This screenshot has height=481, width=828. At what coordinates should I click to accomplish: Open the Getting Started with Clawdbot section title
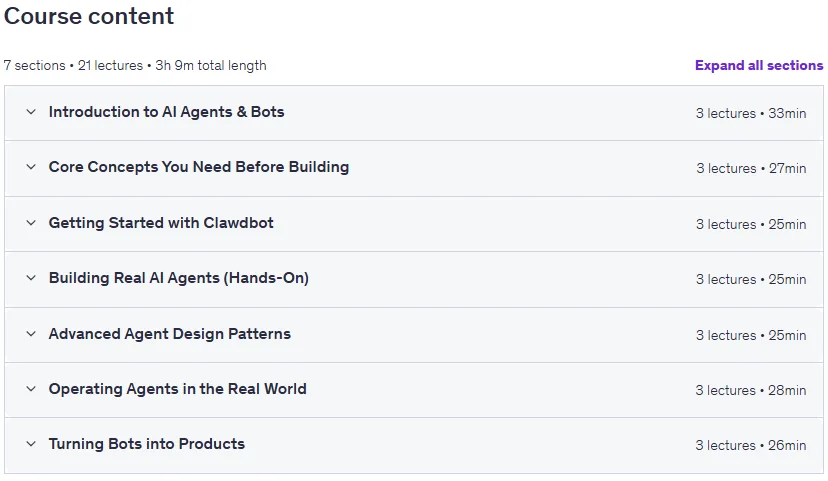161,223
